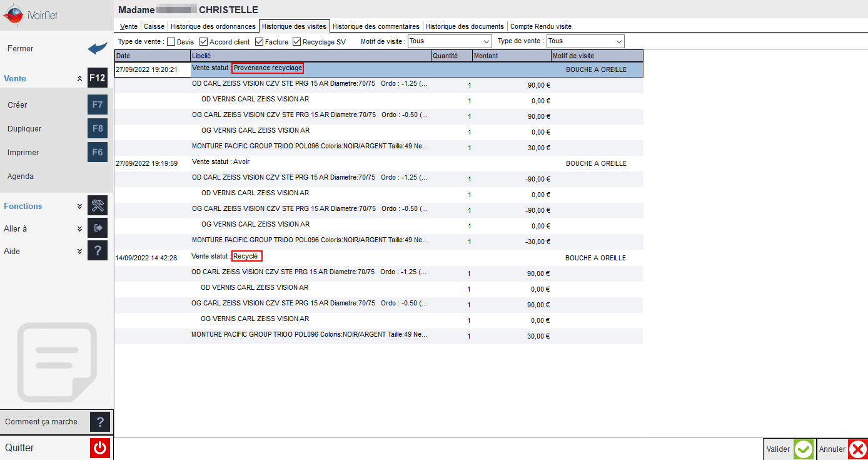Collapse the Vente section chevron

tap(79, 79)
